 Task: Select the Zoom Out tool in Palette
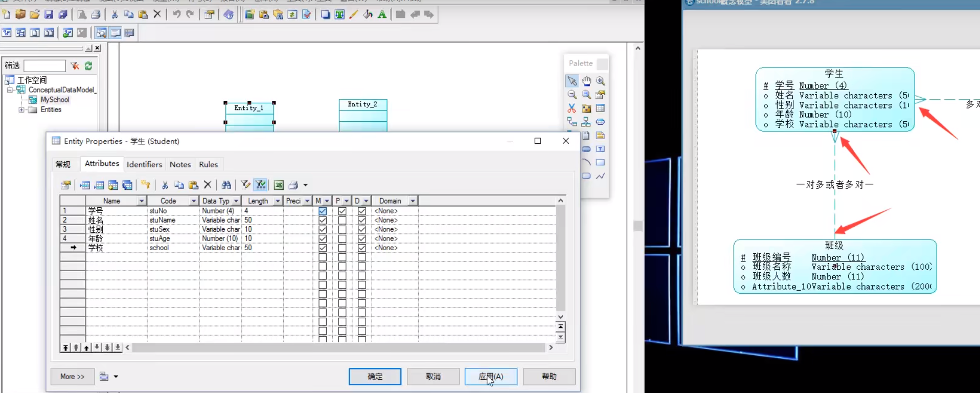click(x=572, y=95)
